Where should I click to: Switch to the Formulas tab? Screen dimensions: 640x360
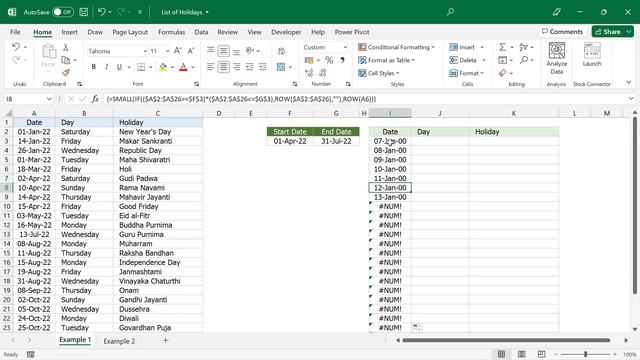[171, 32]
